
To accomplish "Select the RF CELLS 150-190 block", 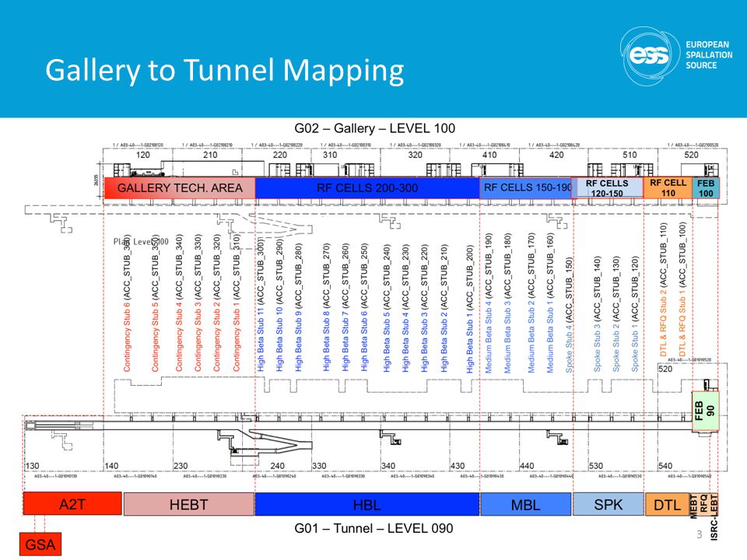I will (x=526, y=187).
